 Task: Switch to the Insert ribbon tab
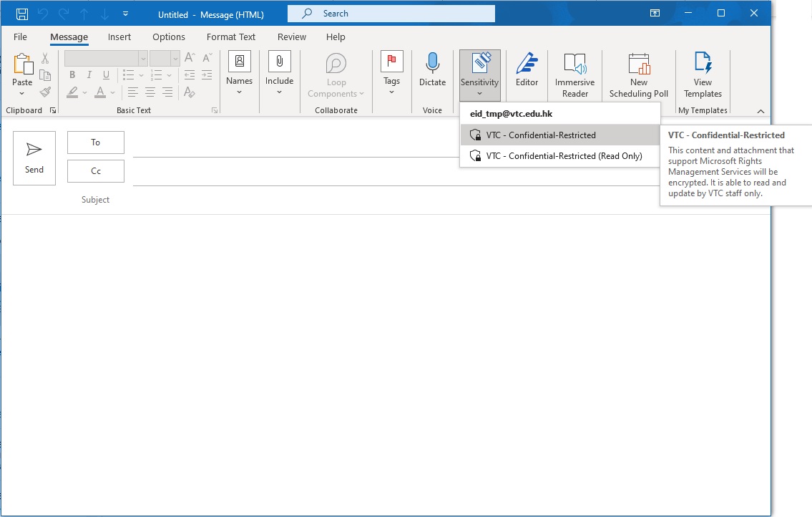click(x=119, y=37)
